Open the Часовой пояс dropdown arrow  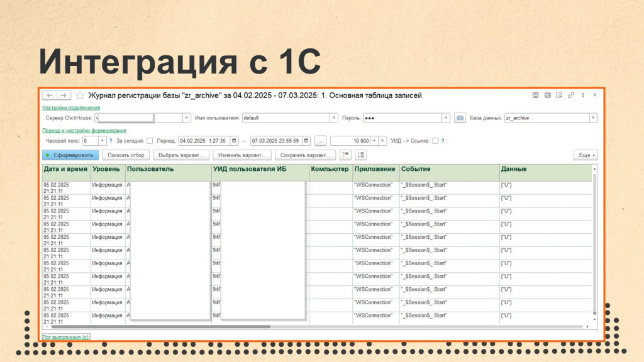click(x=102, y=141)
